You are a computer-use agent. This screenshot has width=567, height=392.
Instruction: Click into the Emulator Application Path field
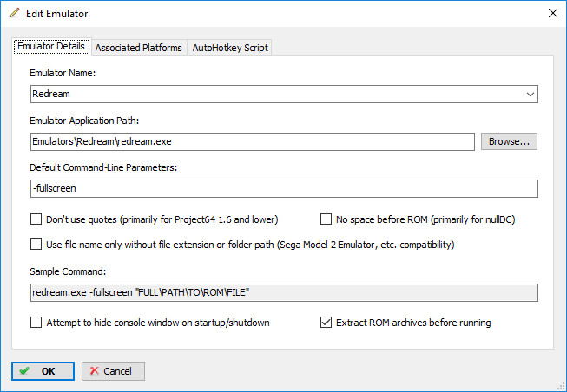point(253,141)
